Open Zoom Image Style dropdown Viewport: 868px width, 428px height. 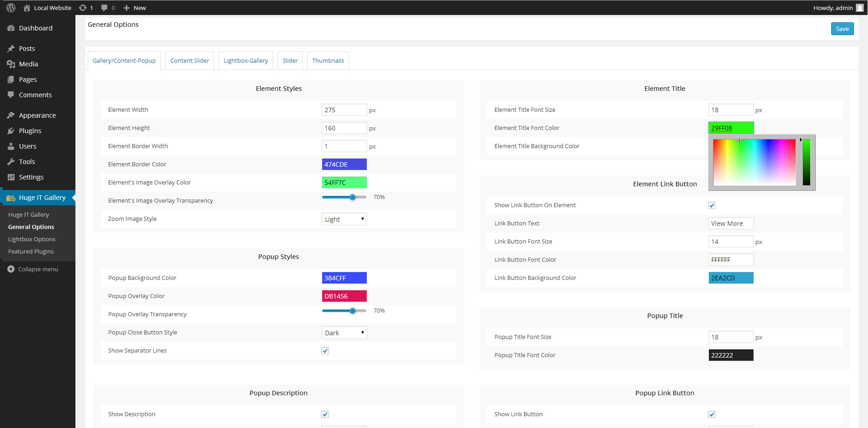[344, 219]
